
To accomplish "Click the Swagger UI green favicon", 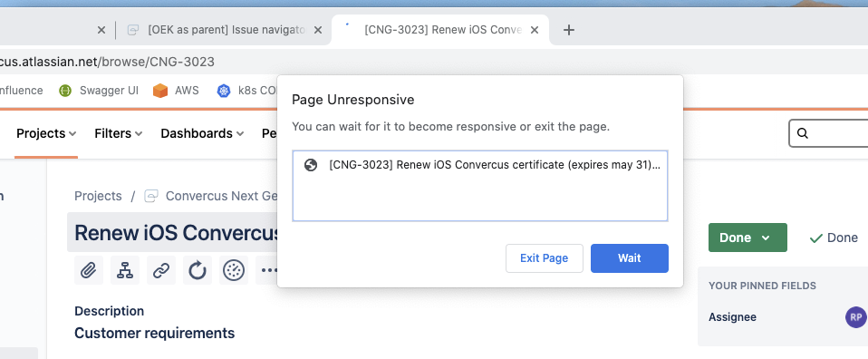I will coord(65,91).
